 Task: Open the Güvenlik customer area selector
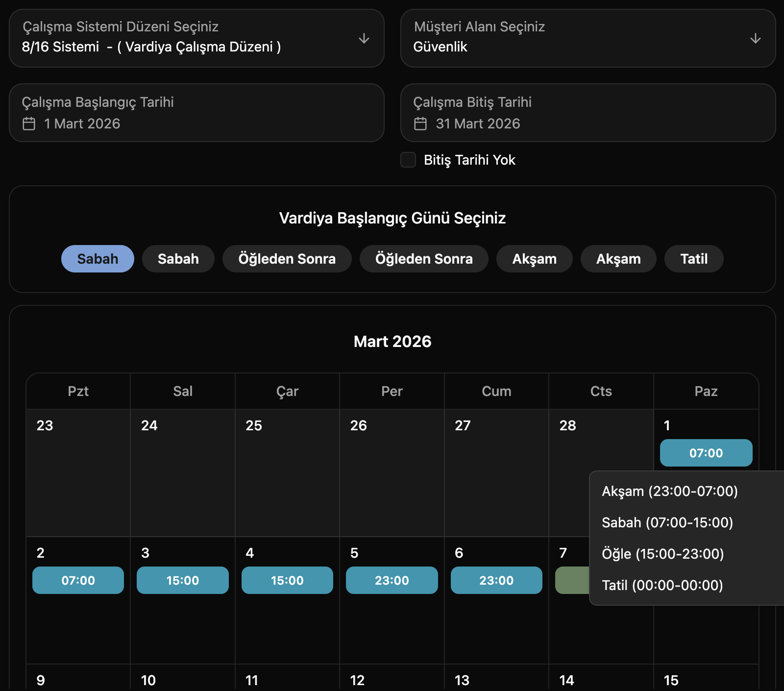point(588,38)
